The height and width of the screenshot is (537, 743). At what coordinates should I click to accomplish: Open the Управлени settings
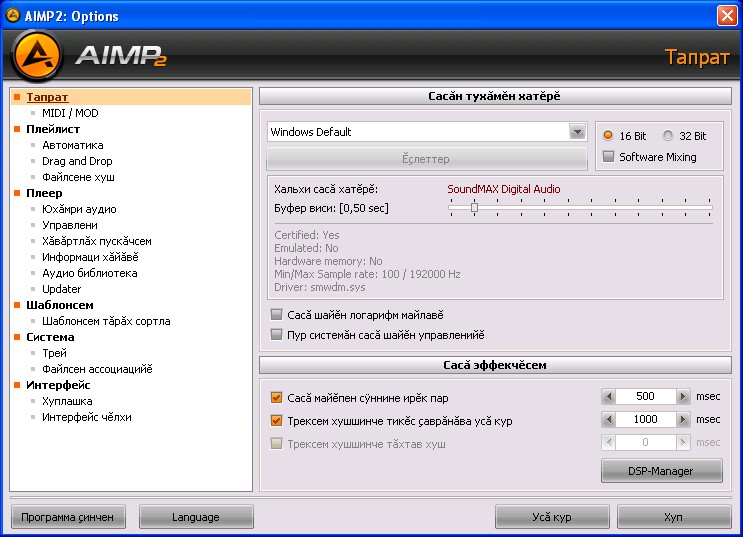[x=70, y=225]
